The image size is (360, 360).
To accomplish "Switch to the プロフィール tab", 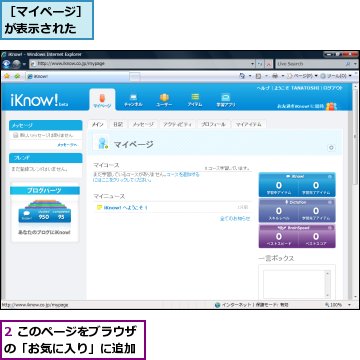I will pos(213,124).
